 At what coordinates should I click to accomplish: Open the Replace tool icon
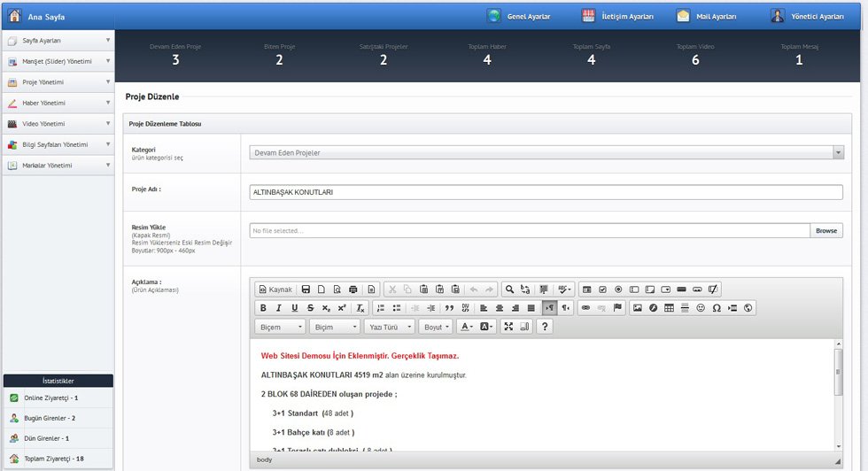pyautogui.click(x=525, y=290)
